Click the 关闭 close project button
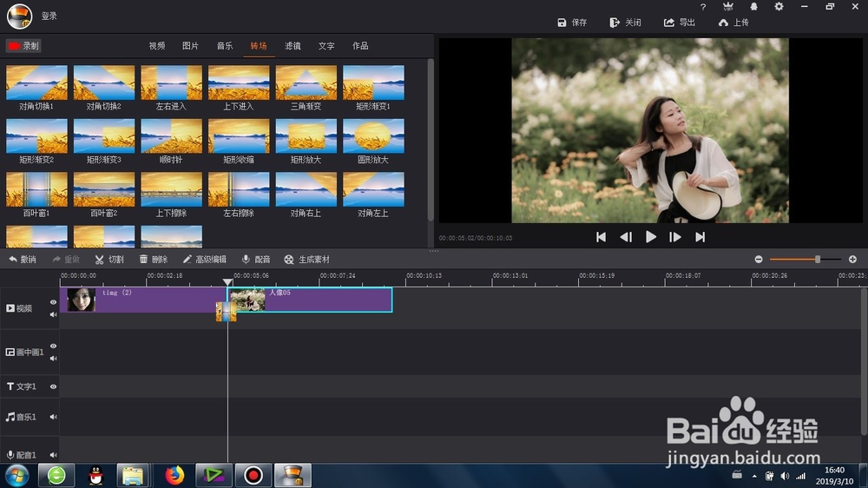Image resolution: width=868 pixels, height=488 pixels. [x=626, y=23]
